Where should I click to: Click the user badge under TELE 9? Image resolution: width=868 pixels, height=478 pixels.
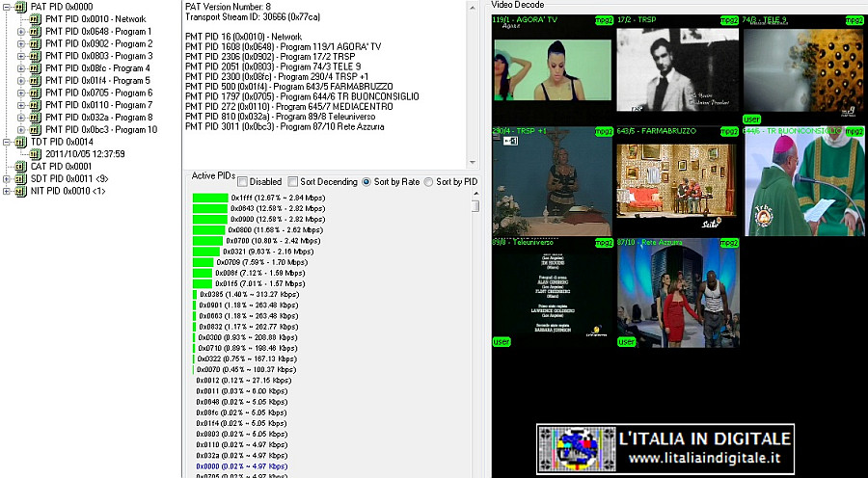tap(751, 119)
